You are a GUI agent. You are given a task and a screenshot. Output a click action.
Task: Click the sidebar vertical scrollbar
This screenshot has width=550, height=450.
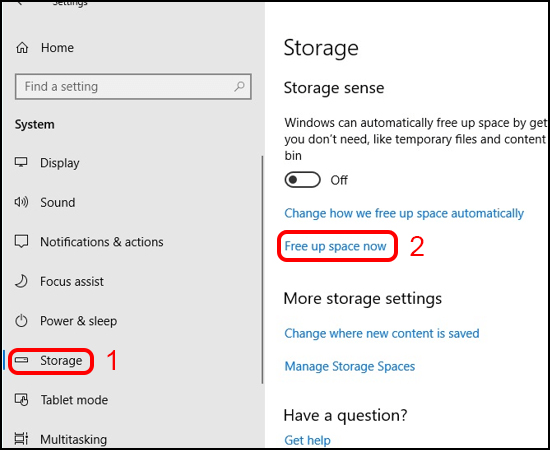click(262, 270)
